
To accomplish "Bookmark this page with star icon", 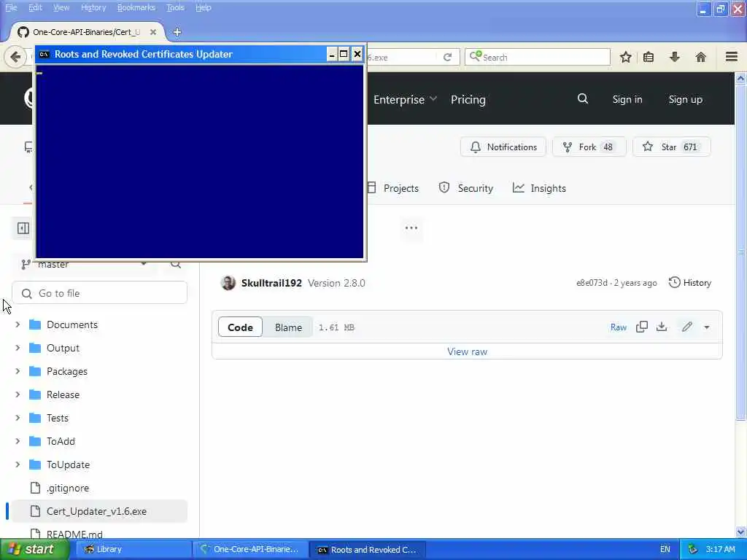I will click(625, 57).
